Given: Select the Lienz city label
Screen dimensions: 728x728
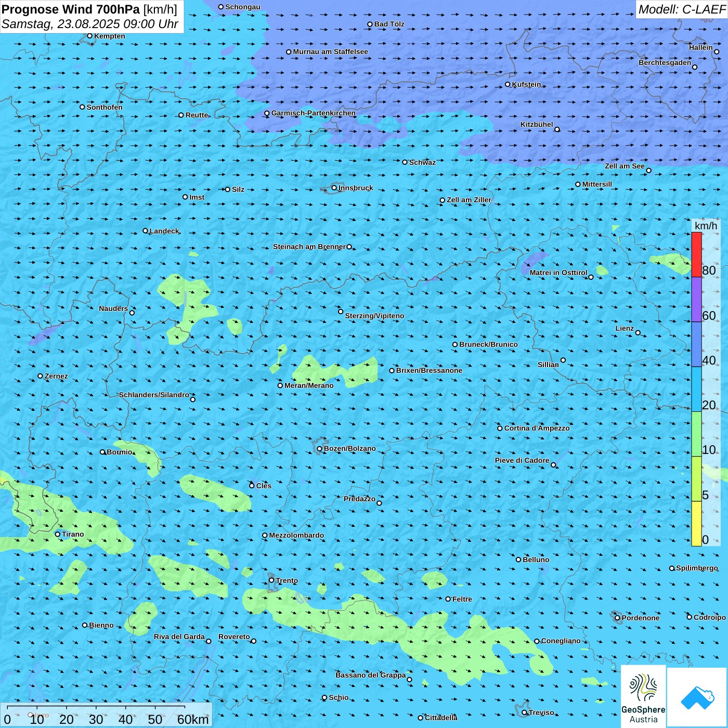Looking at the screenshot, I should (x=625, y=328).
